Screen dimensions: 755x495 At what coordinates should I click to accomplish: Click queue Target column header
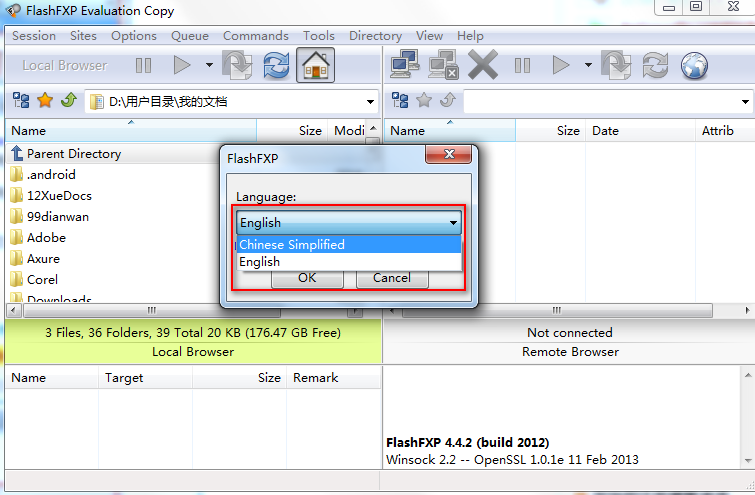[x=145, y=378]
